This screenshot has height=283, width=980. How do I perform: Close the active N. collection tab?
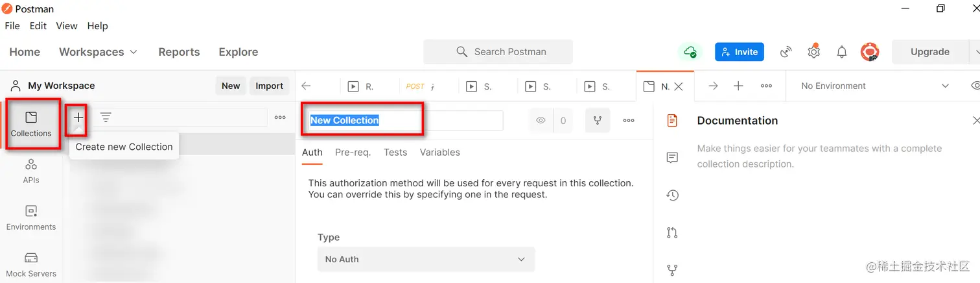tap(679, 86)
